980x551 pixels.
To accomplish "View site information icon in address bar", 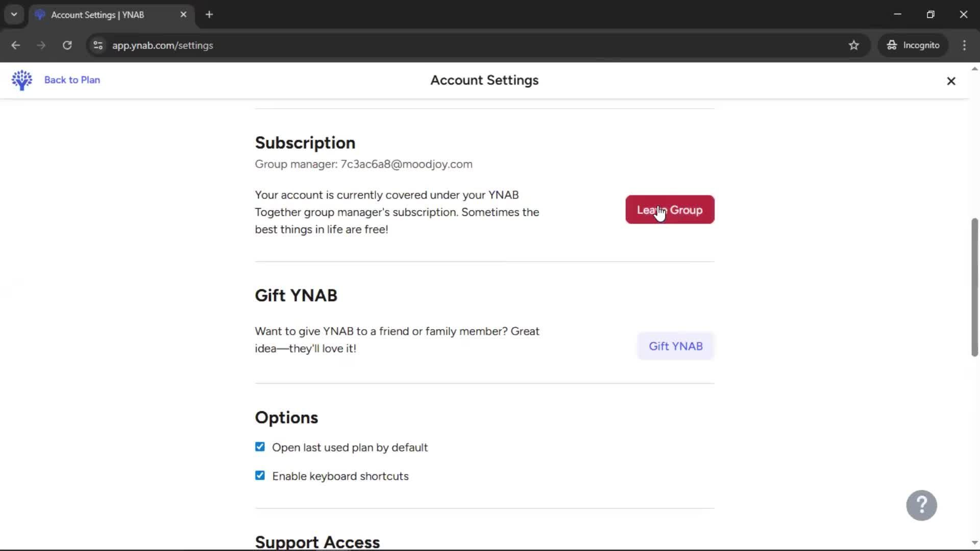I will point(98,45).
